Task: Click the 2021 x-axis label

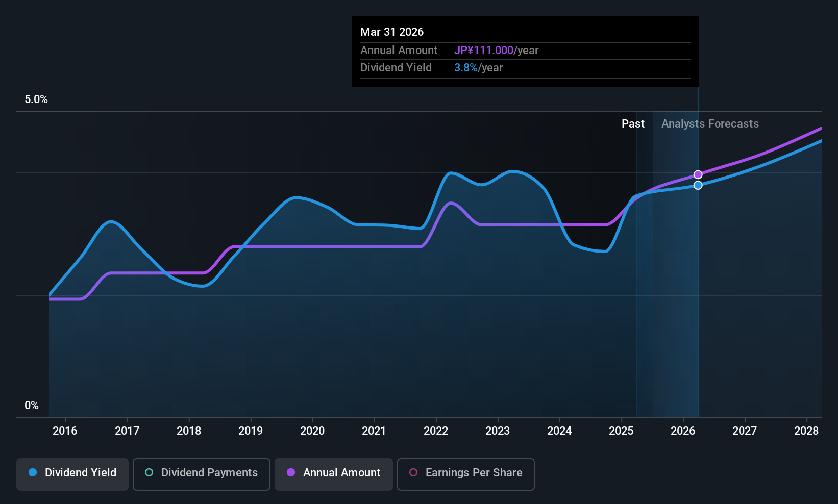Action: pos(374,431)
